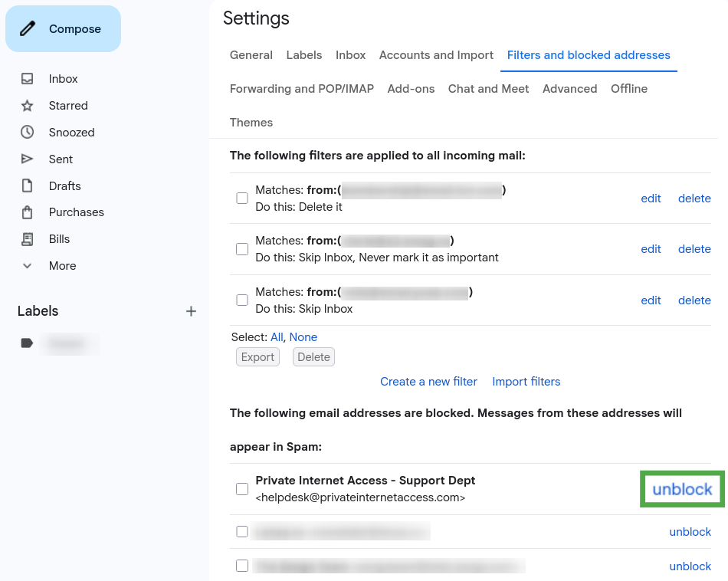Image resolution: width=728 pixels, height=581 pixels.
Task: Unblock Private Internet Access helpdesk address
Action: 682,489
